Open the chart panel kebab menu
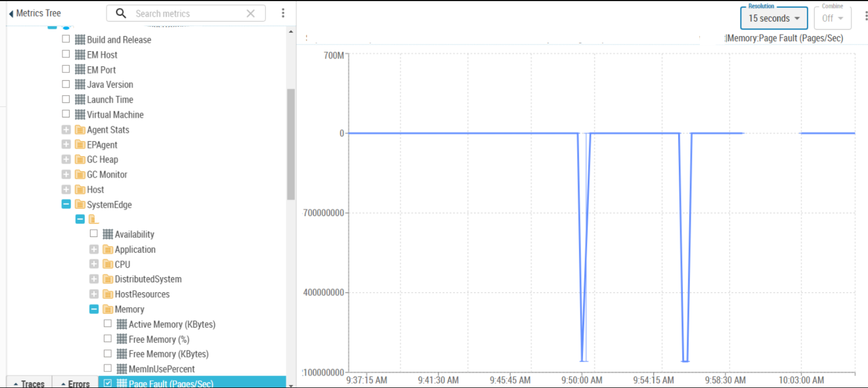This screenshot has width=868, height=388. coord(865,16)
